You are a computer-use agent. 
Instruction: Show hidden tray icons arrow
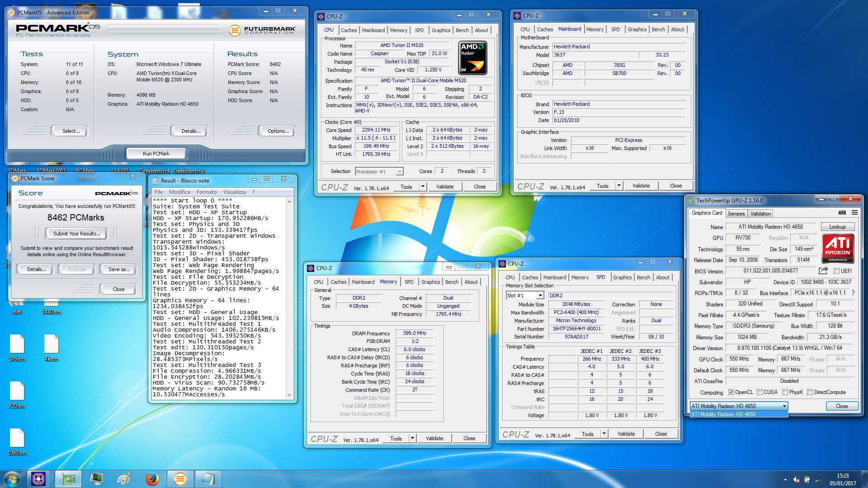(x=785, y=479)
